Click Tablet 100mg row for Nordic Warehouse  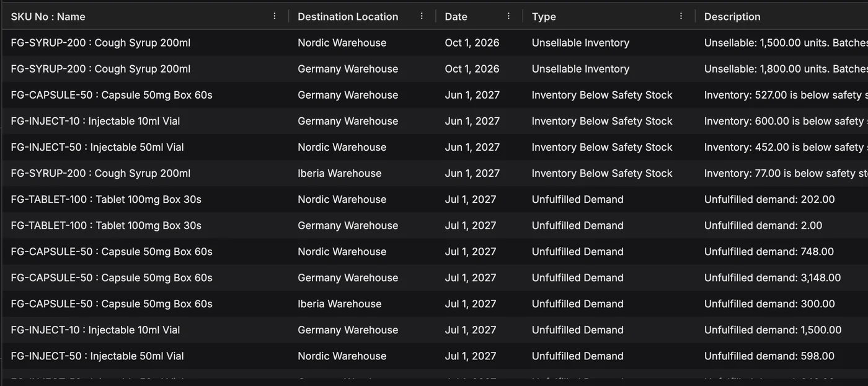[x=434, y=199]
